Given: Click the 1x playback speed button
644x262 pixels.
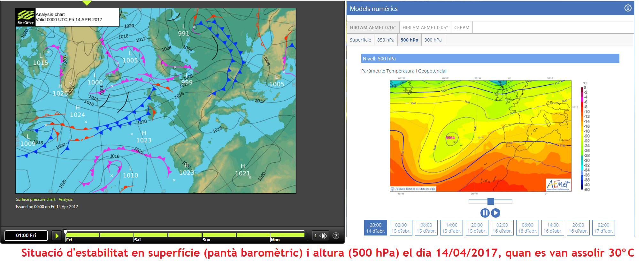Looking at the screenshot, I should [x=320, y=236].
